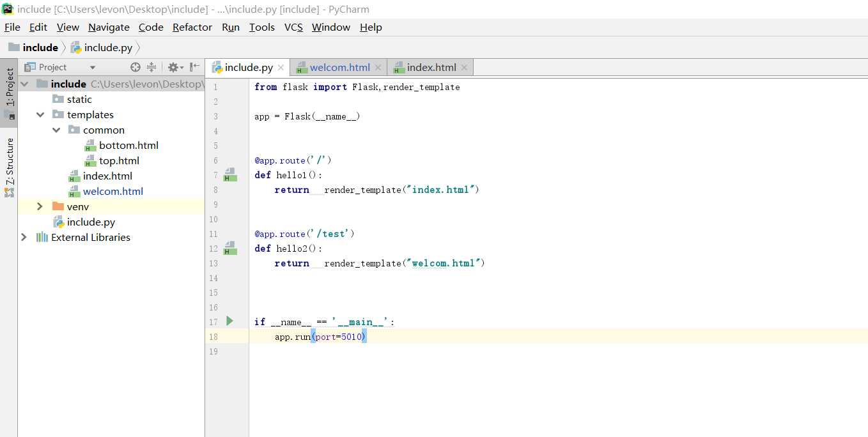Click the collapse all icon in Project panel
Screen dimensions: 868x437
coord(151,67)
